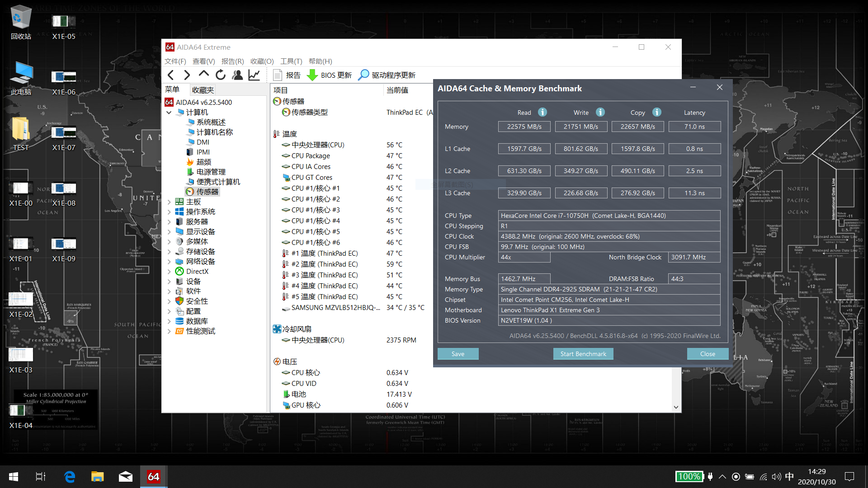868x488 pixels.
Task: Click scrollbar down arrow in sensor list
Action: click(676, 407)
